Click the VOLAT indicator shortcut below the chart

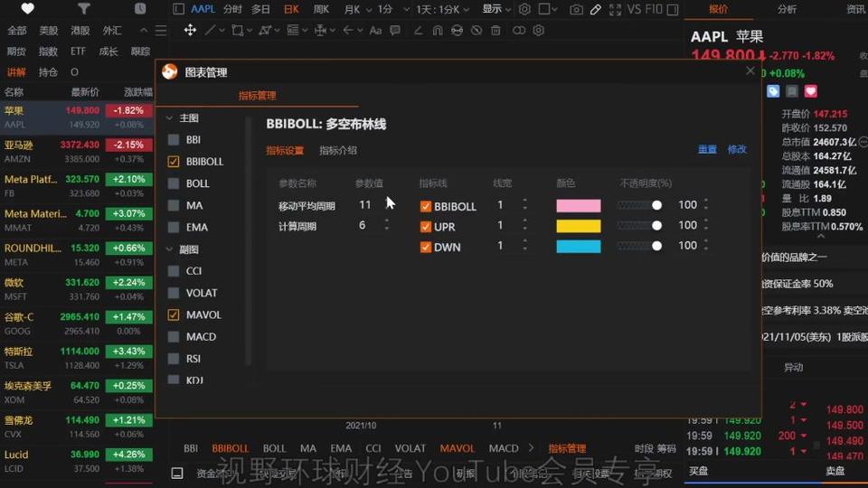click(x=410, y=449)
